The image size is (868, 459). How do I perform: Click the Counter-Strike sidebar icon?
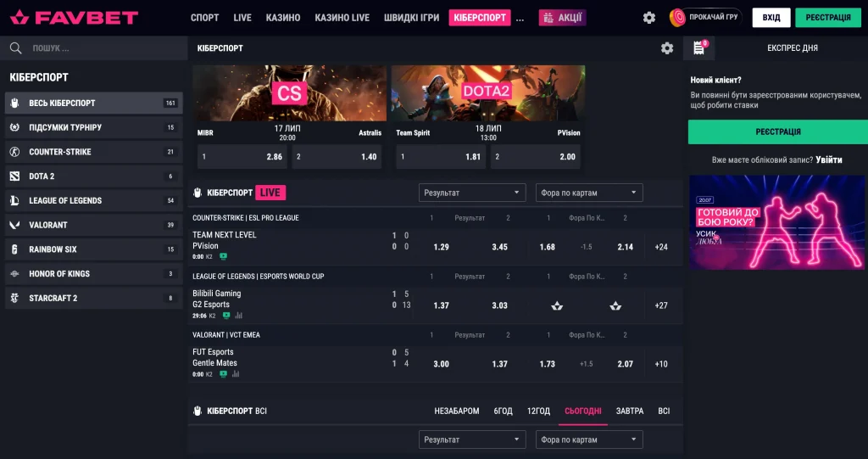coord(15,152)
